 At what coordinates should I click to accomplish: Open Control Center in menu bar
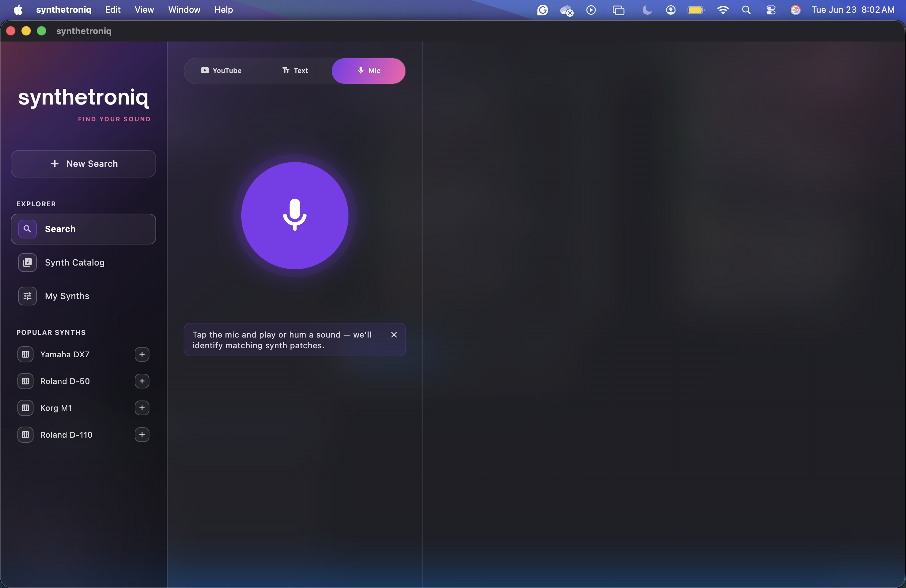pyautogui.click(x=771, y=10)
